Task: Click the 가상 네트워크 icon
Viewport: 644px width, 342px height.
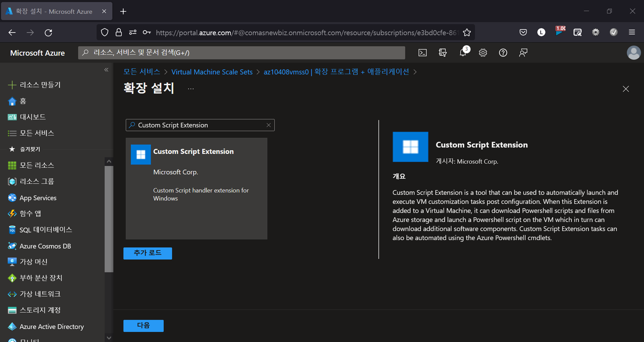Action: tap(12, 294)
